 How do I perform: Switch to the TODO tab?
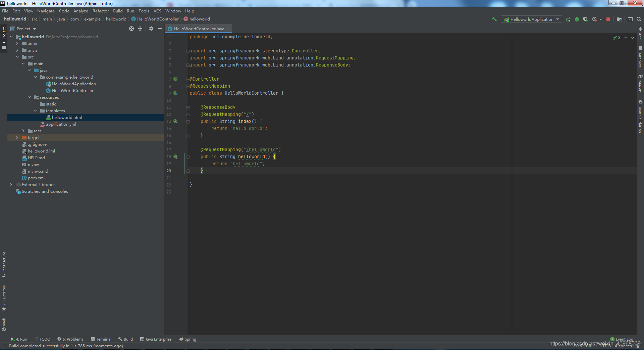tap(42, 339)
